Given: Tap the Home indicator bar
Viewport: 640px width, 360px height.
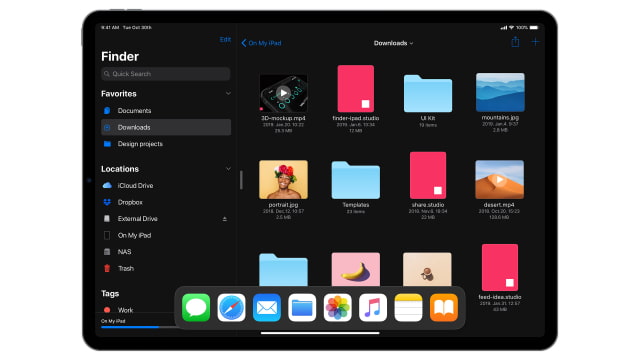Looking at the screenshot, I should tap(320, 333).
